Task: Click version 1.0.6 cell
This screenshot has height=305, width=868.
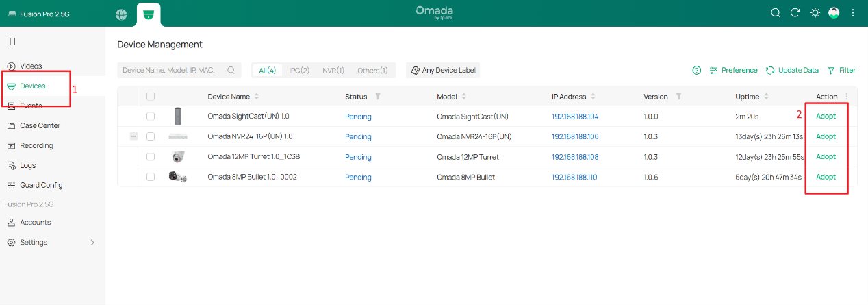Action: pos(650,177)
